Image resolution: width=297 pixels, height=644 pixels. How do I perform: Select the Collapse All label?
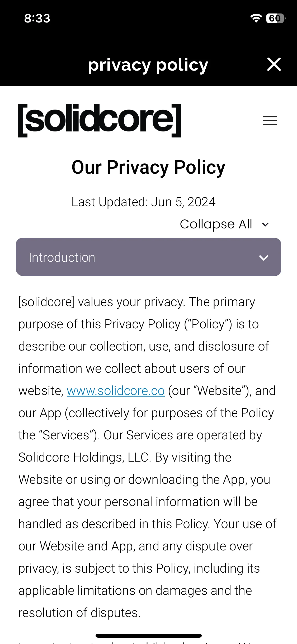click(216, 224)
